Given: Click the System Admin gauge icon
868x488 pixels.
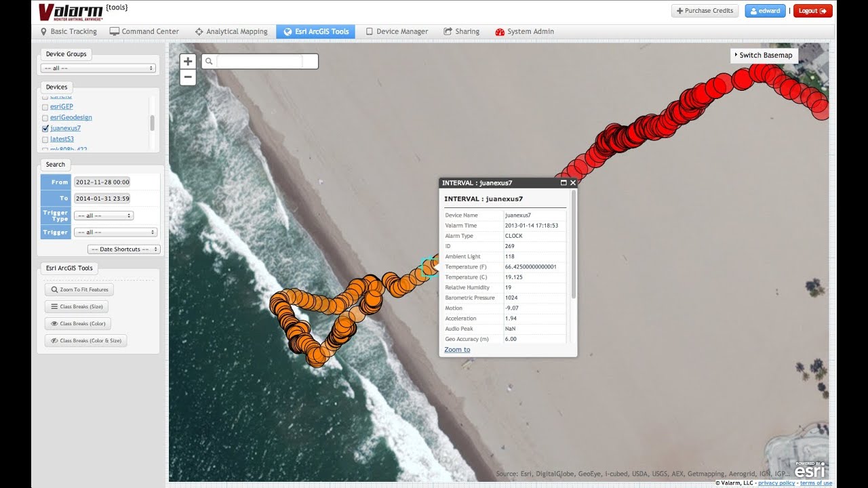Looking at the screenshot, I should coord(500,31).
